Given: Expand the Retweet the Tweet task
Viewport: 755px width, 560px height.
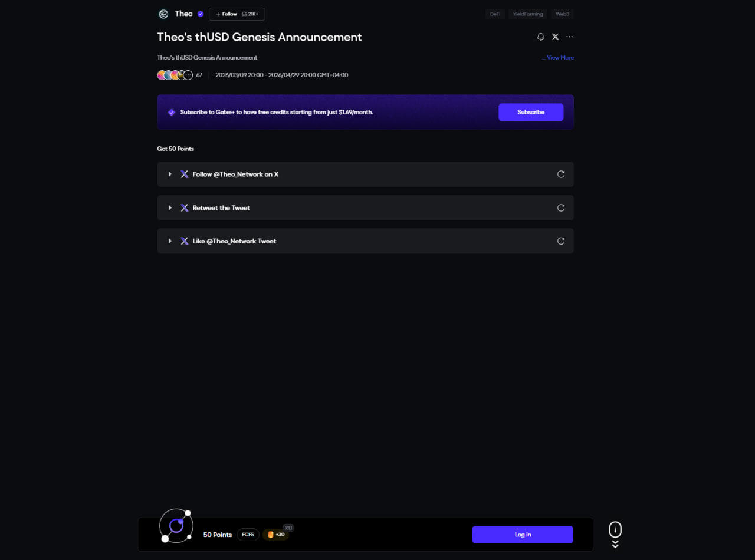Looking at the screenshot, I should (170, 208).
